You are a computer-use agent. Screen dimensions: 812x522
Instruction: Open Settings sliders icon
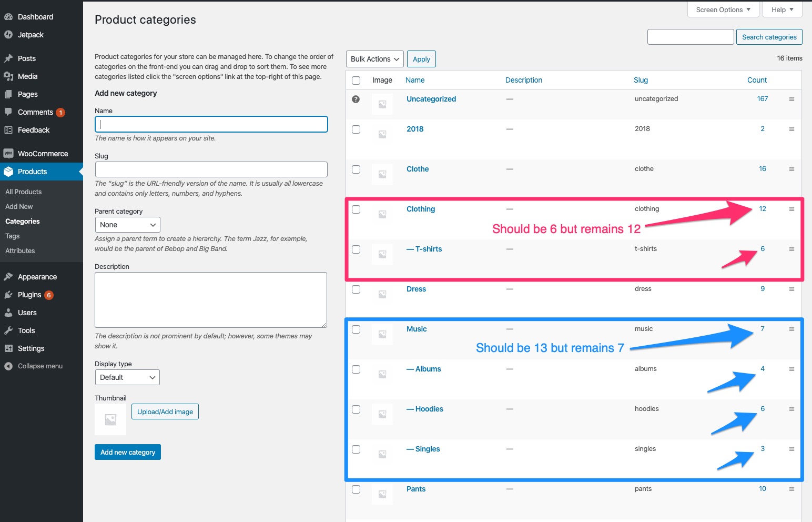click(x=8, y=348)
